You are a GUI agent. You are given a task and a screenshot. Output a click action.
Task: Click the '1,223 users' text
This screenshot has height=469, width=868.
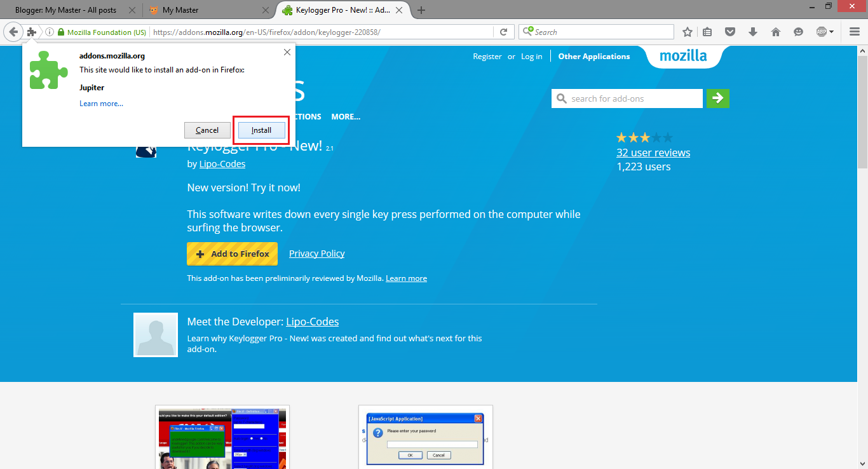click(644, 167)
